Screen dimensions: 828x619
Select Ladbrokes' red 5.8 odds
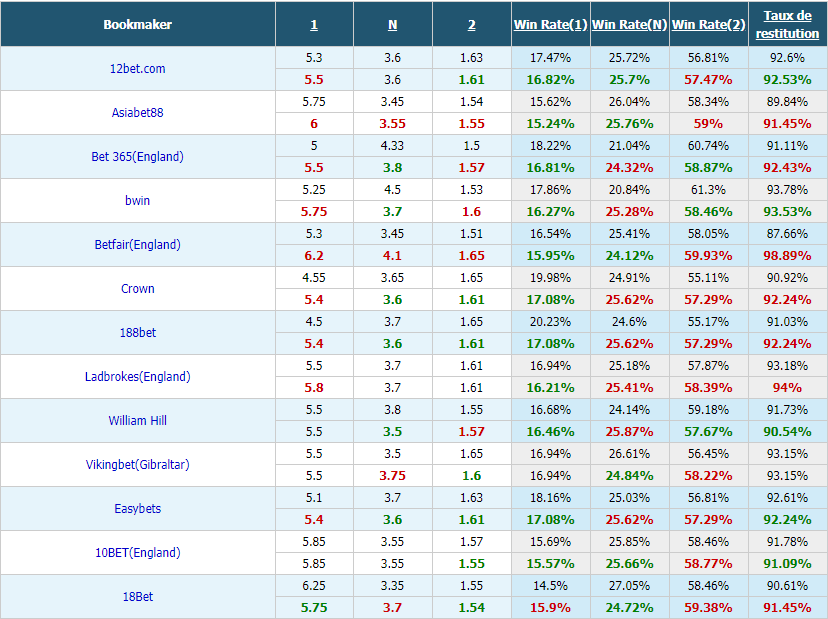click(314, 388)
